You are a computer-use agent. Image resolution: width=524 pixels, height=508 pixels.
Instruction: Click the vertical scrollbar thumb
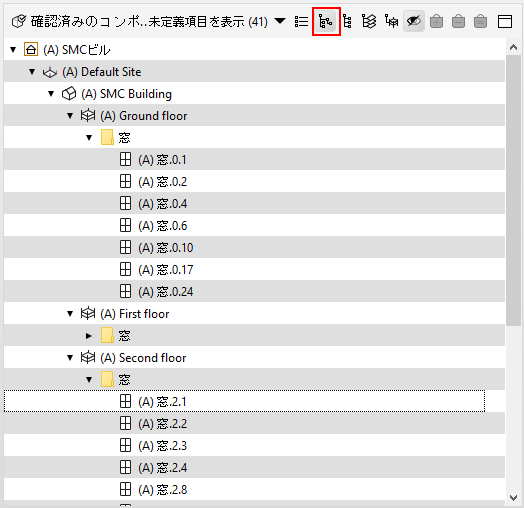click(x=514, y=190)
